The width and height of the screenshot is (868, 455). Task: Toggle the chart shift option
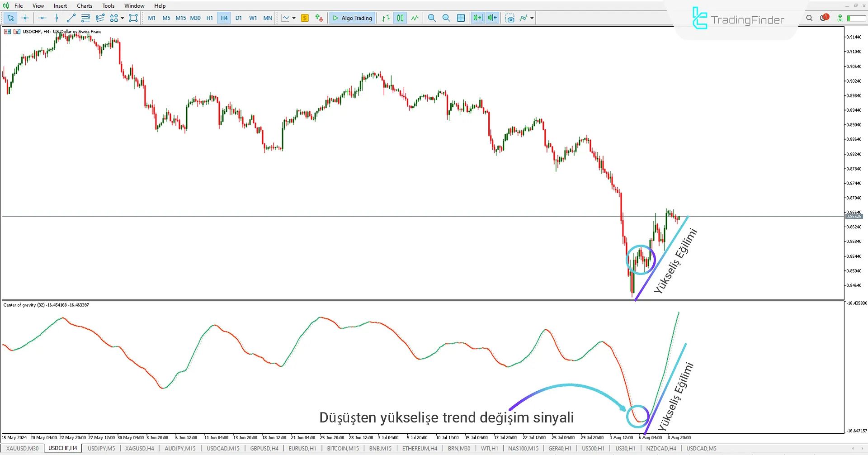pos(492,18)
